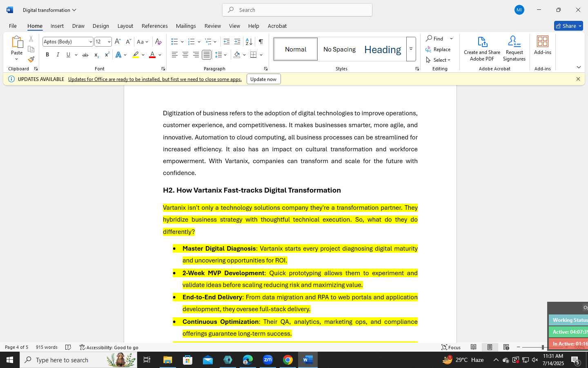Open the File menu
The width and height of the screenshot is (588, 368).
coord(13,26)
